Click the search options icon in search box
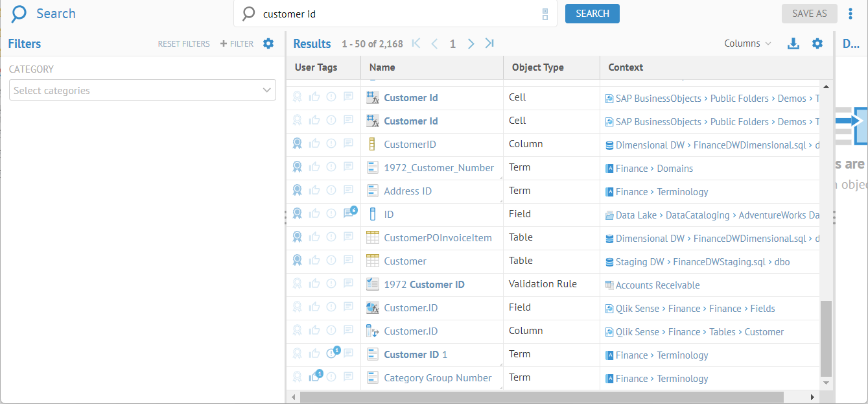868x404 pixels. coord(545,14)
